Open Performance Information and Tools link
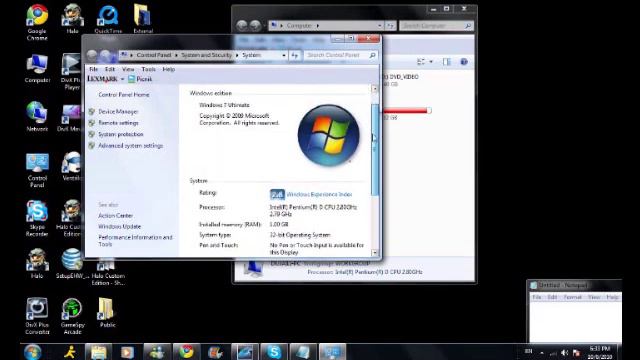The width and height of the screenshot is (640, 360). [135, 241]
